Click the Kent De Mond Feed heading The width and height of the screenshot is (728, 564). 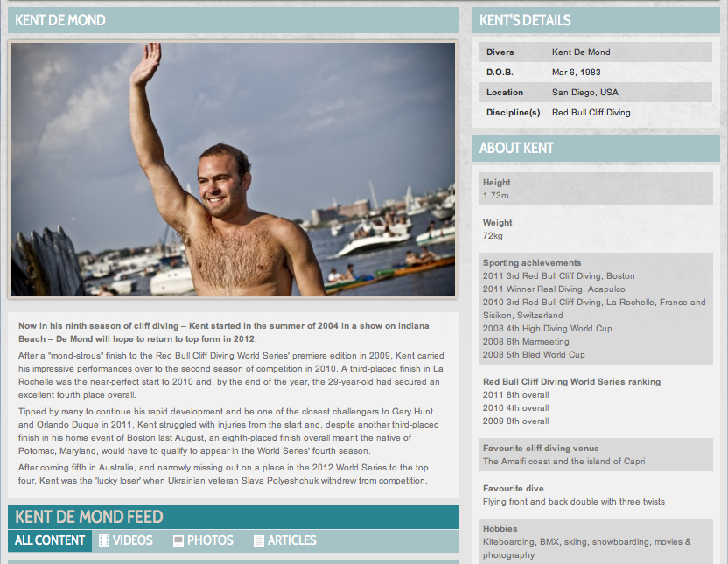89,517
